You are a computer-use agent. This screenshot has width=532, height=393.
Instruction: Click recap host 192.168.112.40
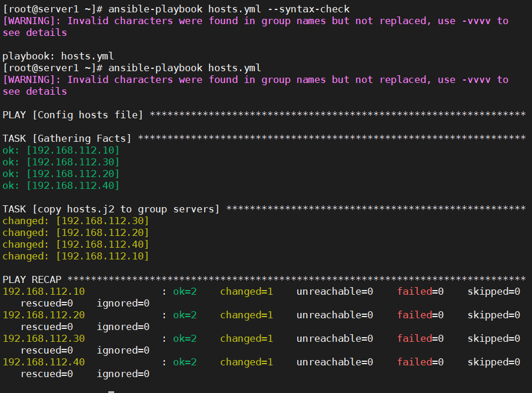coord(44,362)
